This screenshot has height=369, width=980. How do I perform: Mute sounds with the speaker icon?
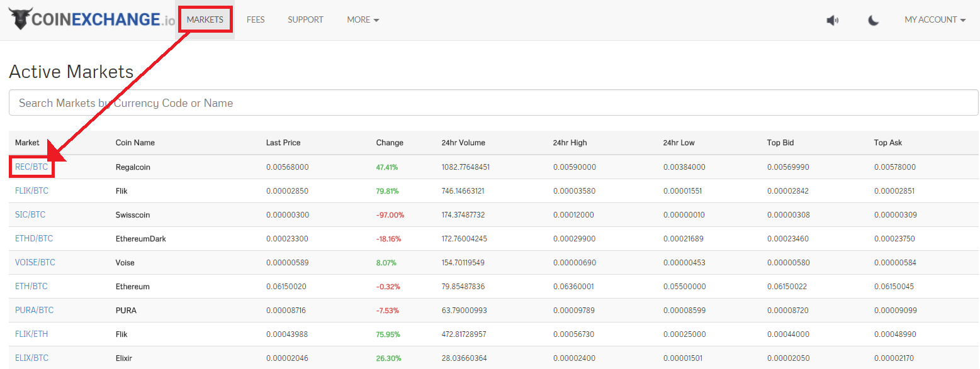click(x=833, y=20)
